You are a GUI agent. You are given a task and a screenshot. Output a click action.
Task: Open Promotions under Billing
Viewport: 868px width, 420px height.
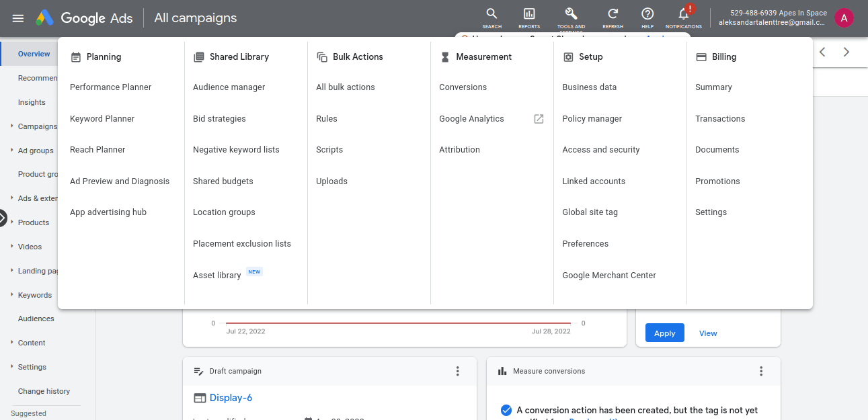click(x=717, y=181)
